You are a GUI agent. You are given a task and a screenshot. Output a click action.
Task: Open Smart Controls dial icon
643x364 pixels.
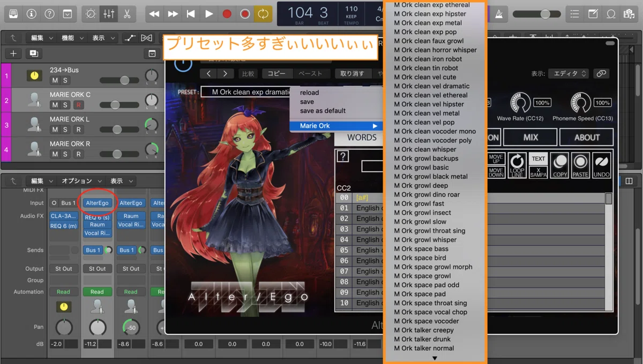[91, 14]
